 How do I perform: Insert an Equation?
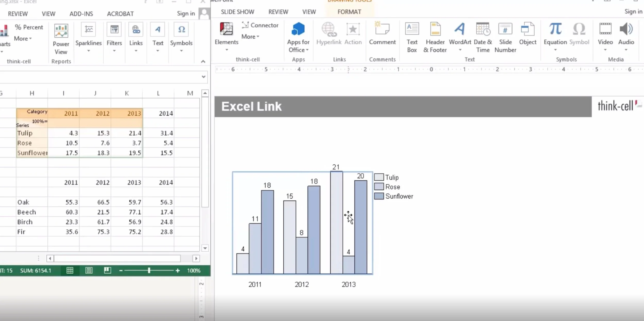[x=555, y=29]
